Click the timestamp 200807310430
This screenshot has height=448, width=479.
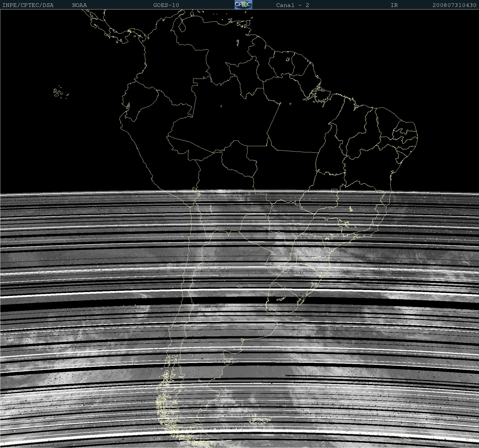(x=454, y=5)
